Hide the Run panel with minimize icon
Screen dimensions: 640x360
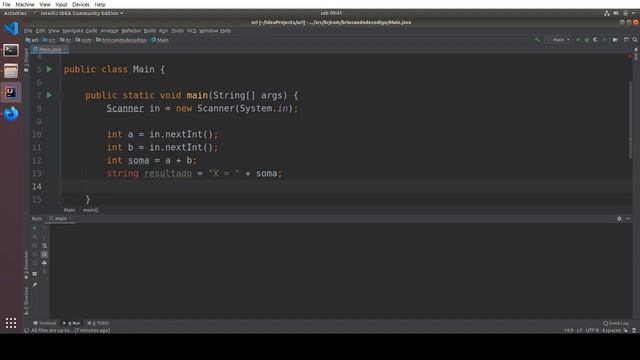pos(628,219)
